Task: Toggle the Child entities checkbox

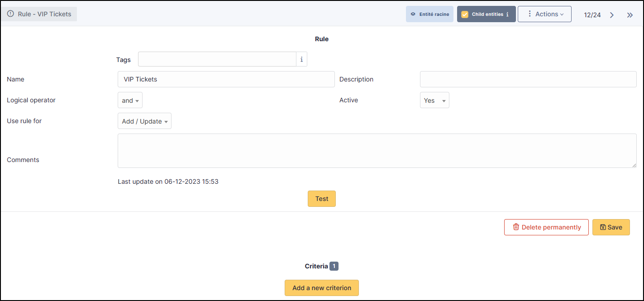Action: point(465,14)
